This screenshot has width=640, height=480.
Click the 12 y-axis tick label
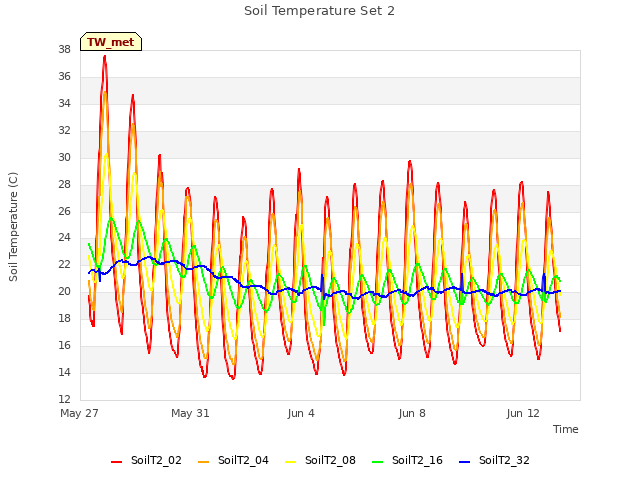click(64, 399)
